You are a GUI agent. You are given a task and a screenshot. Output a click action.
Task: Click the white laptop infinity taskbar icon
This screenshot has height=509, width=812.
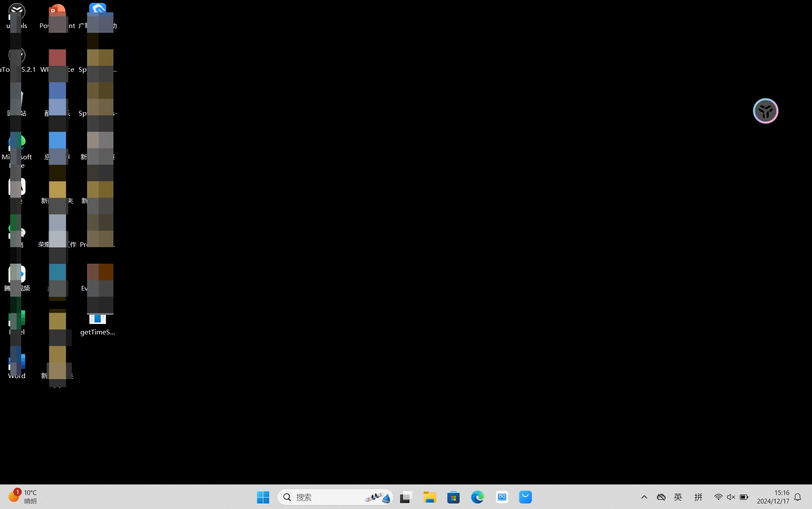coord(502,497)
